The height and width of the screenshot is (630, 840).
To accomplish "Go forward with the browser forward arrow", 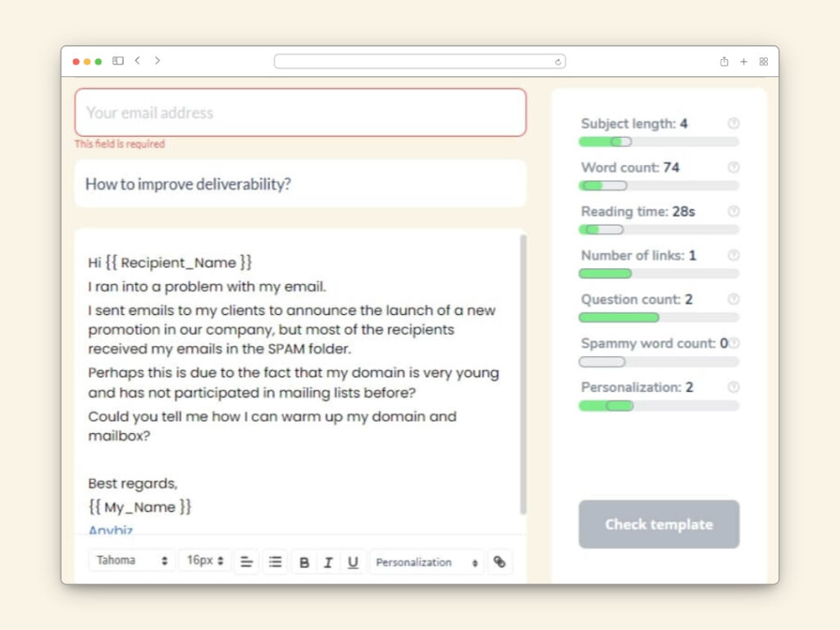I will point(157,61).
